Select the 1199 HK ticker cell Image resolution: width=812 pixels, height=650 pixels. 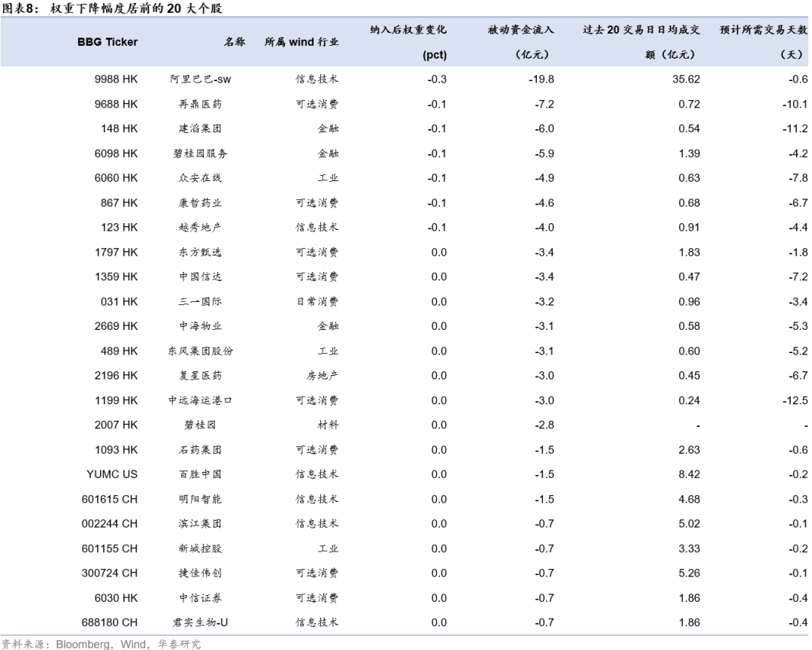116,401
